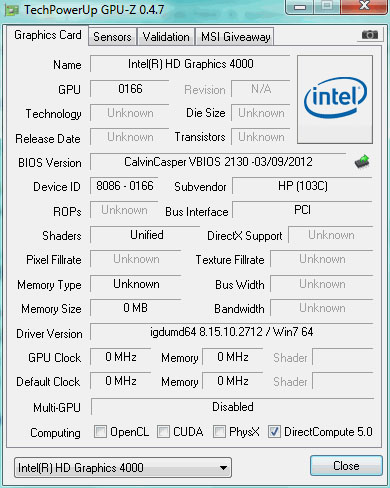Enable the OpenCL checkbox
The image size is (390, 488).
point(100,431)
